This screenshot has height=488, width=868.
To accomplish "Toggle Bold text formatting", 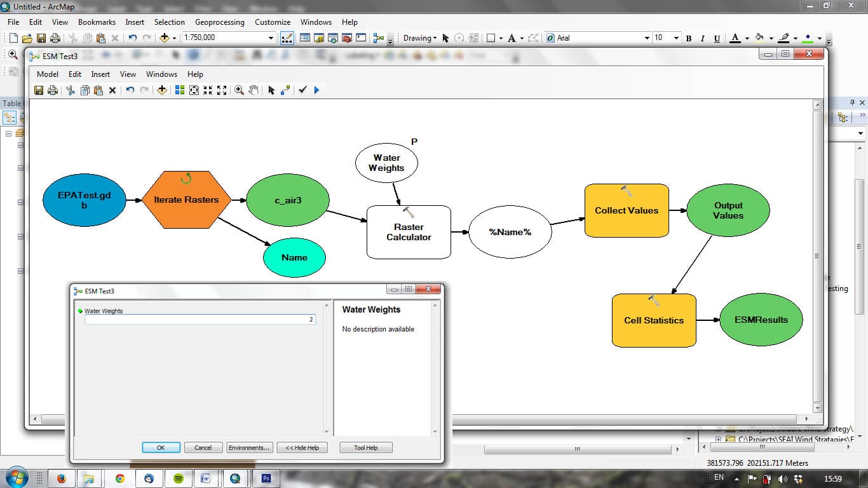I will (x=689, y=38).
